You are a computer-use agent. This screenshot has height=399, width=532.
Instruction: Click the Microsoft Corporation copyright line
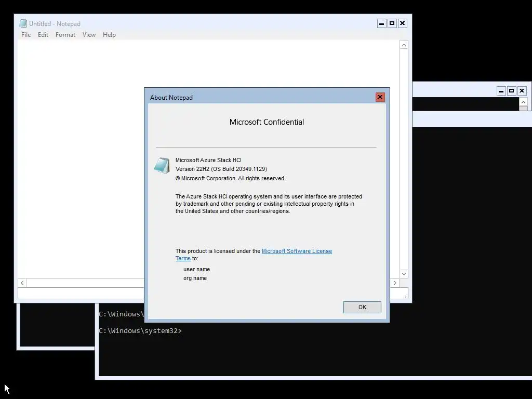230,179
